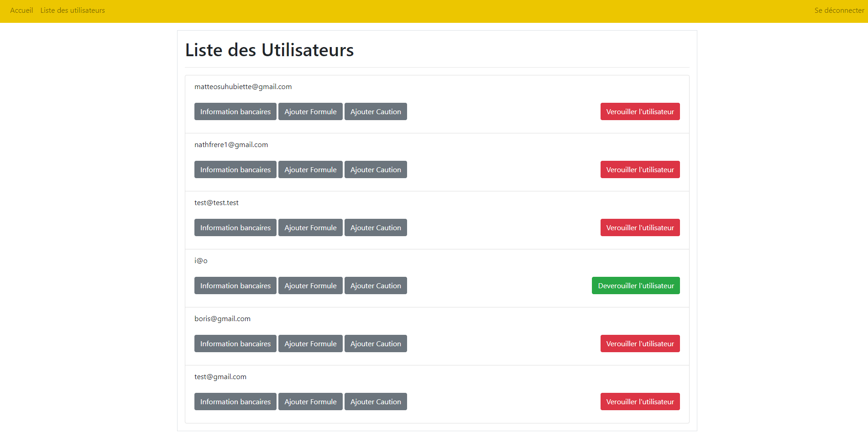
Task: Verouiller l'utilisateur nathfrere1@gmail.com
Action: [640, 169]
